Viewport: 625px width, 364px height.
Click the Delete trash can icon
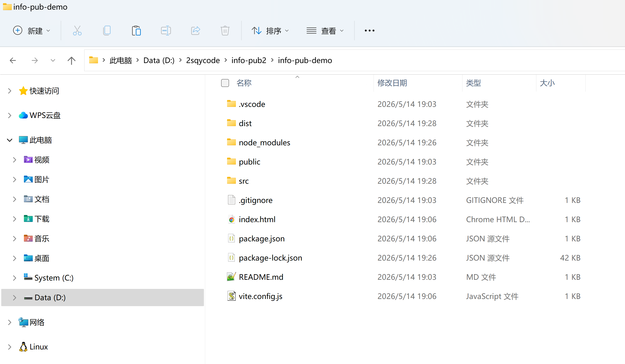click(225, 31)
